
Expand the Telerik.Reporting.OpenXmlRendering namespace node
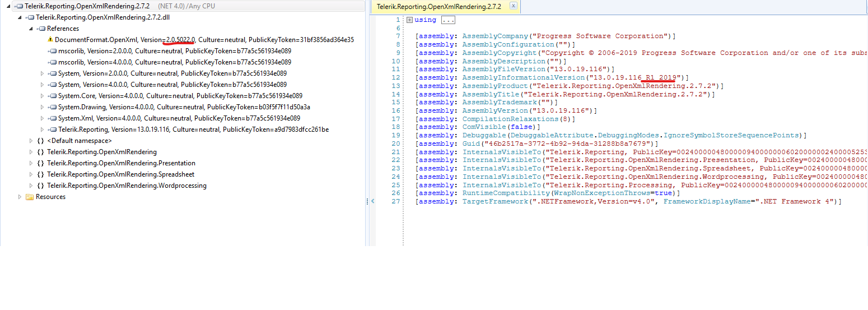tap(31, 152)
